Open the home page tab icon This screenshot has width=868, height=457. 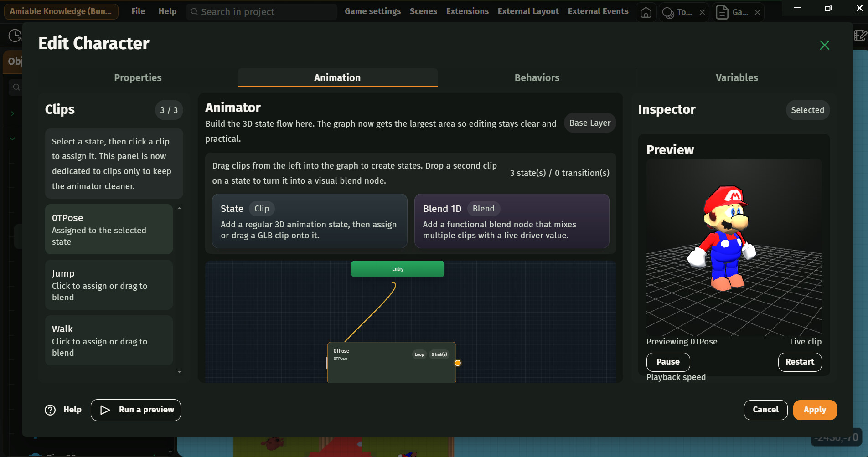(646, 12)
